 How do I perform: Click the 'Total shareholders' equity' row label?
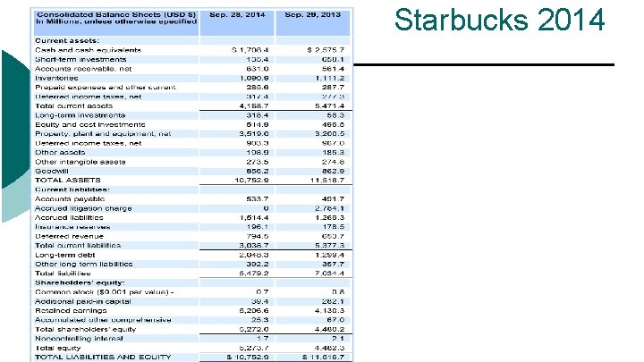tap(86, 330)
